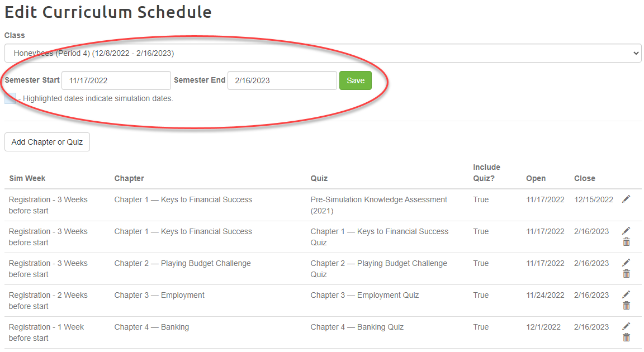Image resolution: width=644 pixels, height=352 pixels.
Task: Click the Sim Week column header
Action: (x=27, y=178)
